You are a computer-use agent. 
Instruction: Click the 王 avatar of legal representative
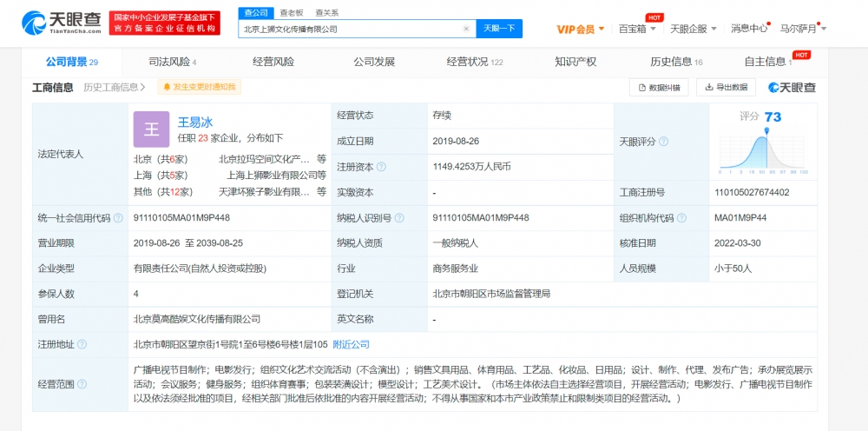click(151, 129)
